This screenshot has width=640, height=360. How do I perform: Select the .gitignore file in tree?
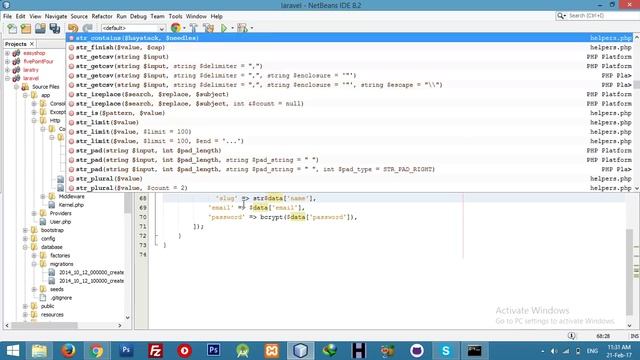pyautogui.click(x=61, y=298)
